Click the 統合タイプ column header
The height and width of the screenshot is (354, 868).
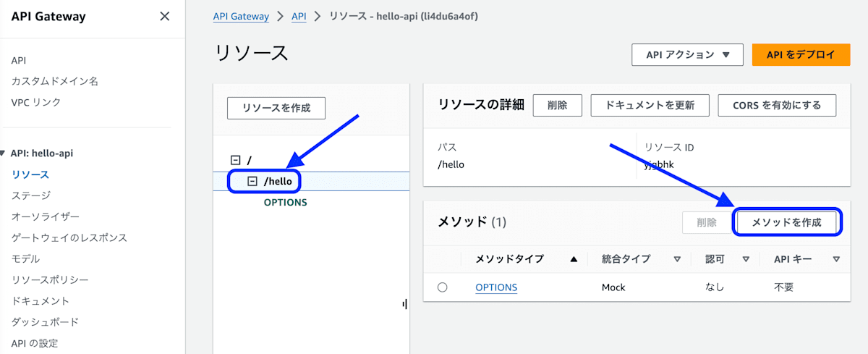coord(626,259)
